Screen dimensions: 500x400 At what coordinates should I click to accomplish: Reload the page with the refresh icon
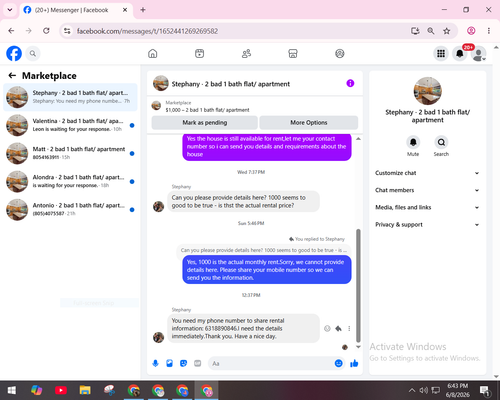point(46,31)
